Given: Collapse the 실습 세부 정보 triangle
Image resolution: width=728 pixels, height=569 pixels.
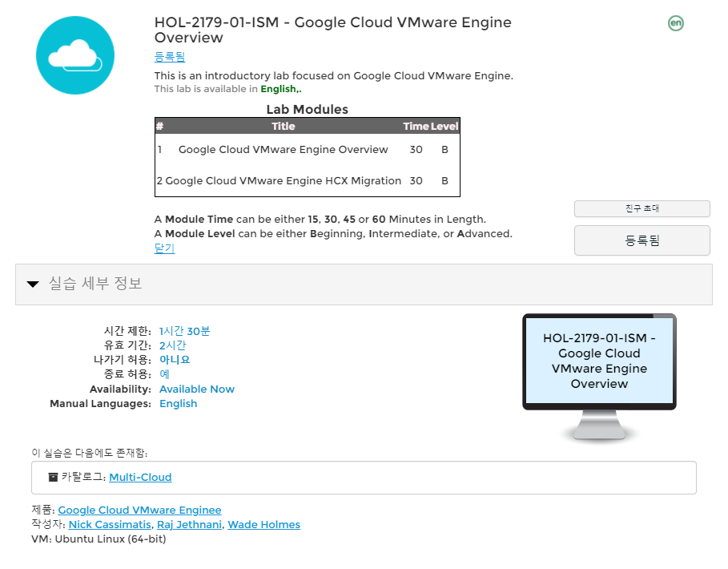Looking at the screenshot, I should coord(33,284).
